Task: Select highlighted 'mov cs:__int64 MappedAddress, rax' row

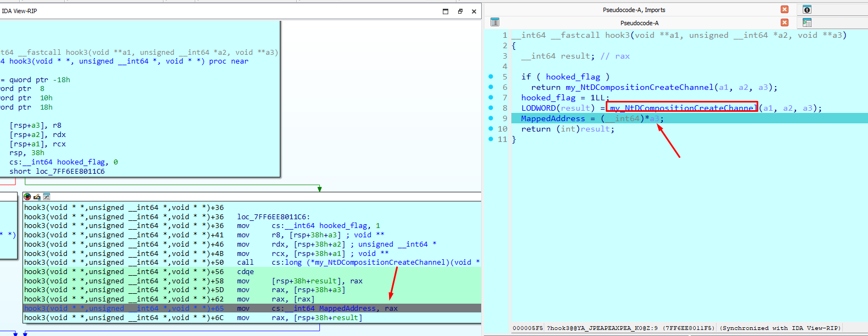Action: pos(252,309)
